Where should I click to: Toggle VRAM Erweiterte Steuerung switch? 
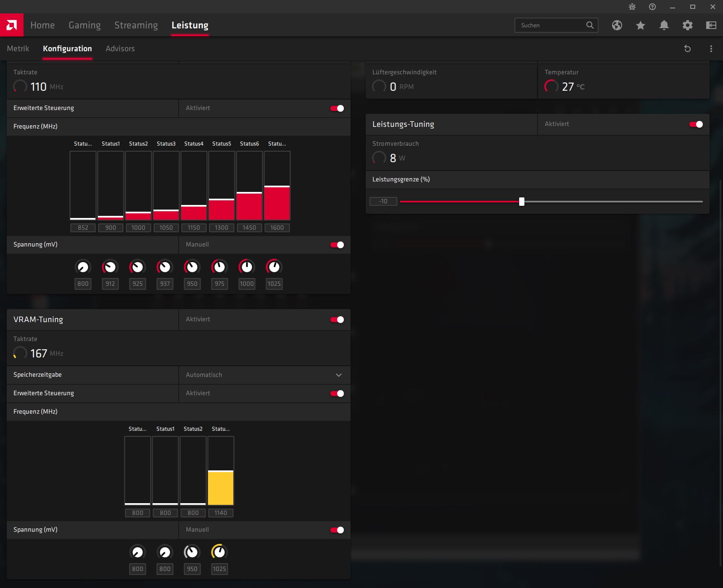pyautogui.click(x=337, y=394)
